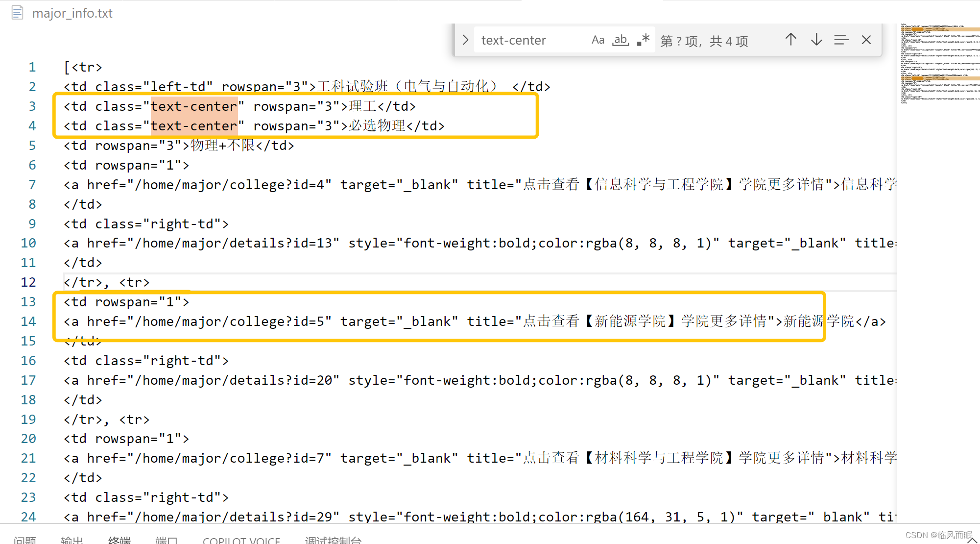
Task: Click right-td class on line 16
Action: click(182, 361)
